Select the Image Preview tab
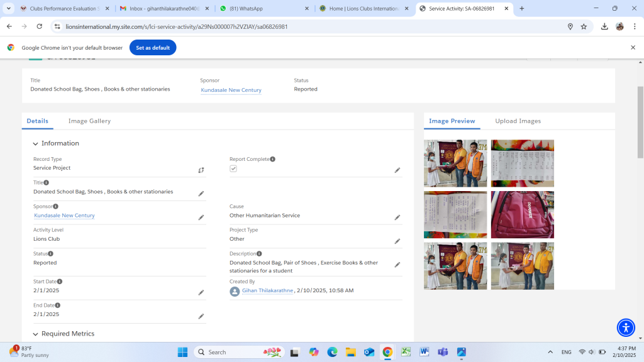The height and width of the screenshot is (362, 644). tap(452, 121)
